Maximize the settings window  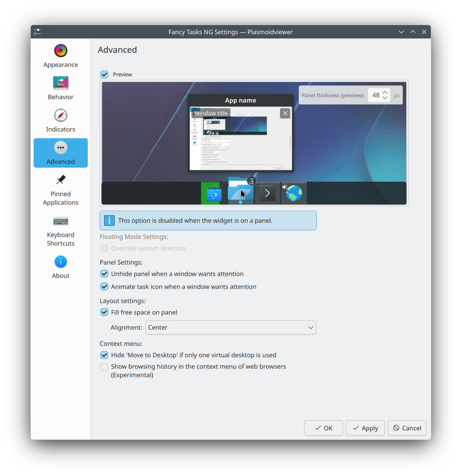click(413, 32)
